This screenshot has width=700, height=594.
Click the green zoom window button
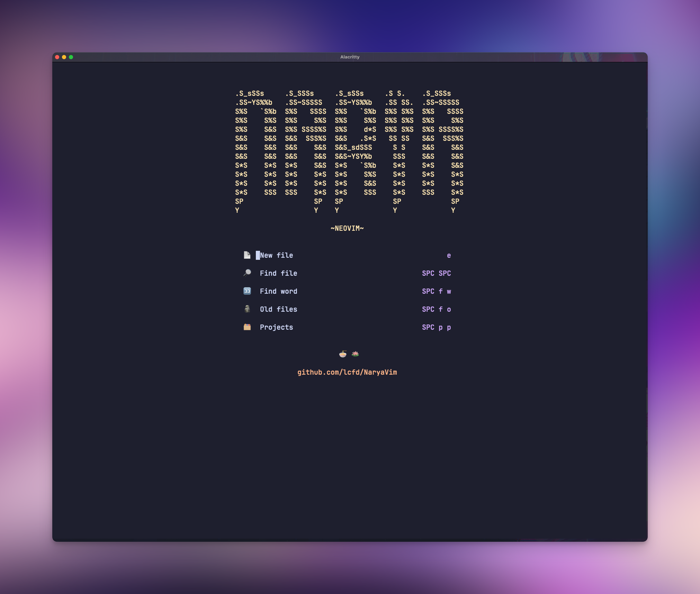click(71, 57)
